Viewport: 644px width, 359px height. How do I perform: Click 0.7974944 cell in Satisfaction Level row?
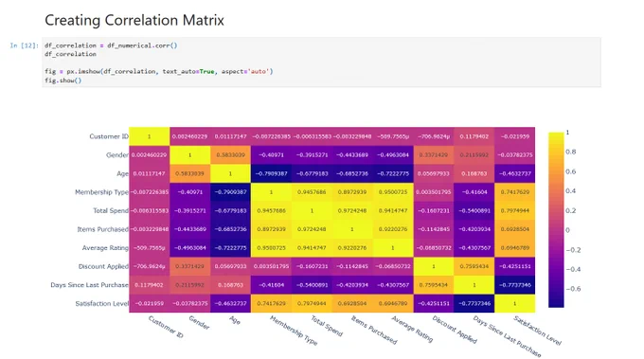pos(312,303)
